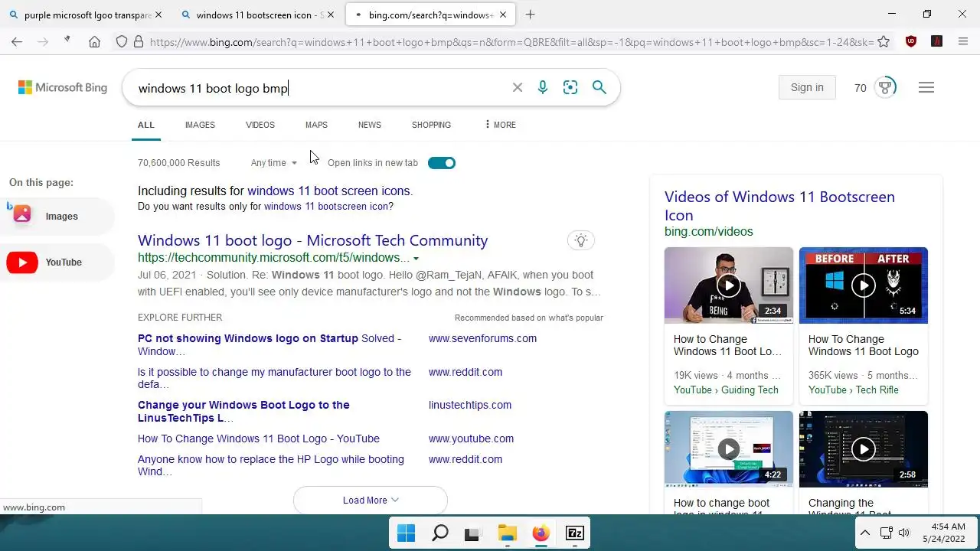Click the Microsoft Bing logo

point(63,87)
